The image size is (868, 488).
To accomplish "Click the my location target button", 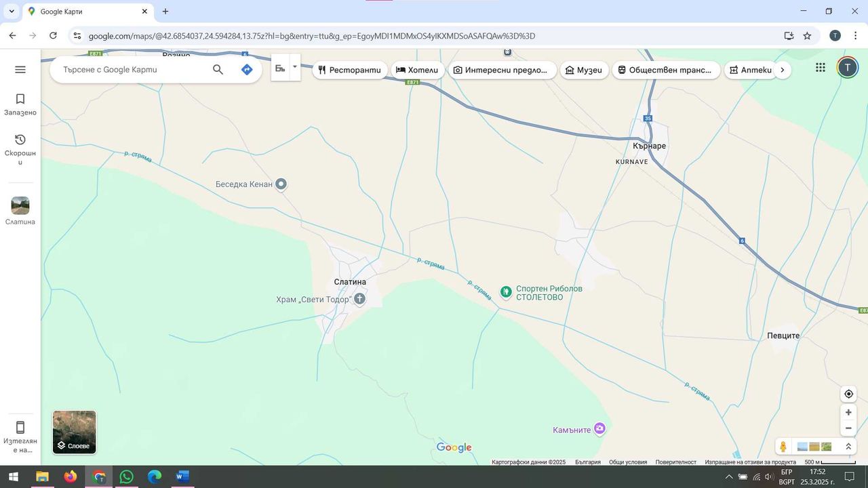I will tap(848, 394).
